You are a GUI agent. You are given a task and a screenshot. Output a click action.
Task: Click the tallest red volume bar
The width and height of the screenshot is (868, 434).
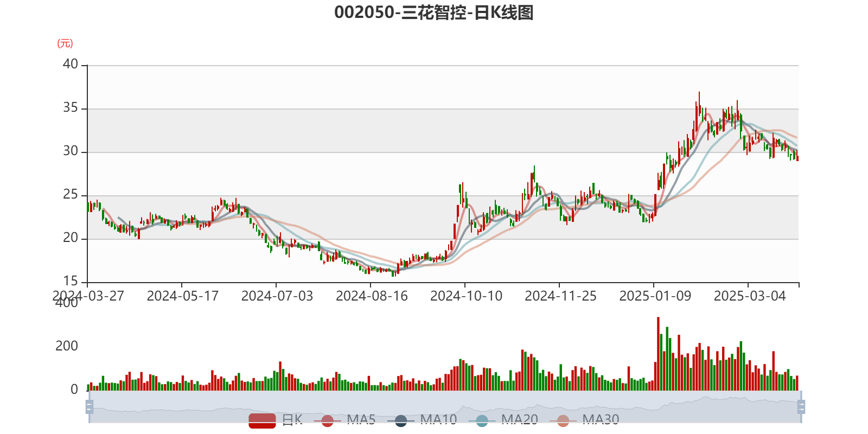click(x=658, y=353)
